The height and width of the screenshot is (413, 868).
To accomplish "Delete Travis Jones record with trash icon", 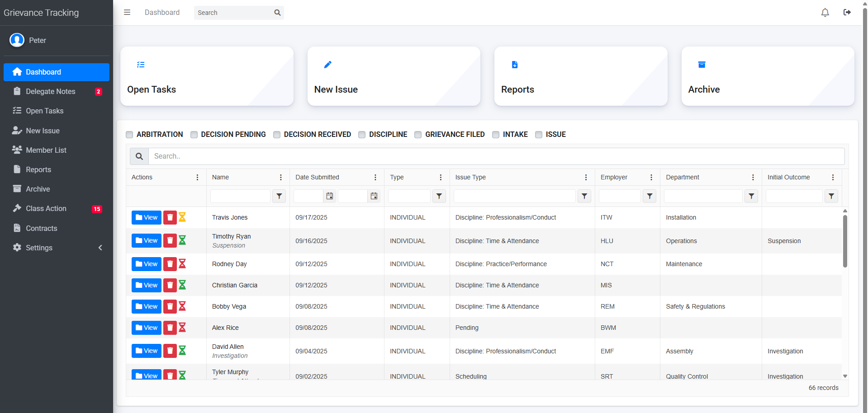I will point(170,217).
